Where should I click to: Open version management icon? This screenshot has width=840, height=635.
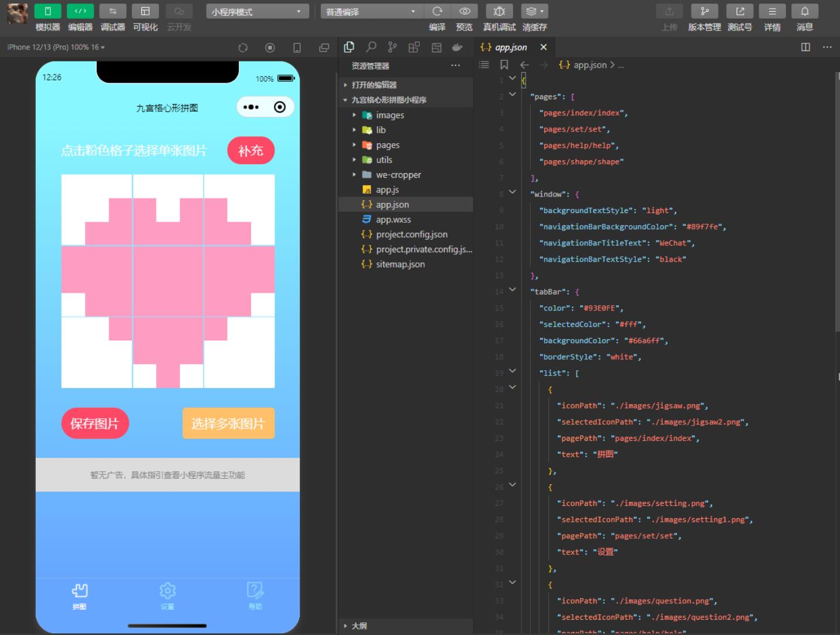(x=704, y=11)
